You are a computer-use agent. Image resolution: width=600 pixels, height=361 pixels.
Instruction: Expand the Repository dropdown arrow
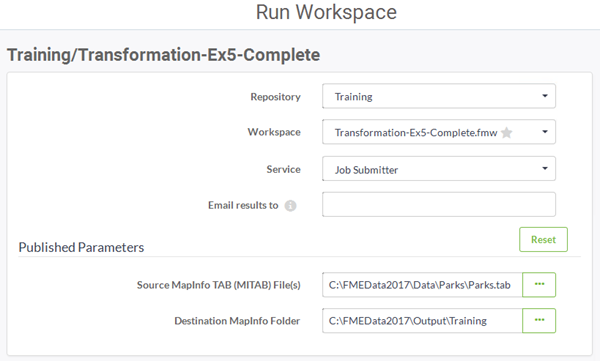click(545, 96)
